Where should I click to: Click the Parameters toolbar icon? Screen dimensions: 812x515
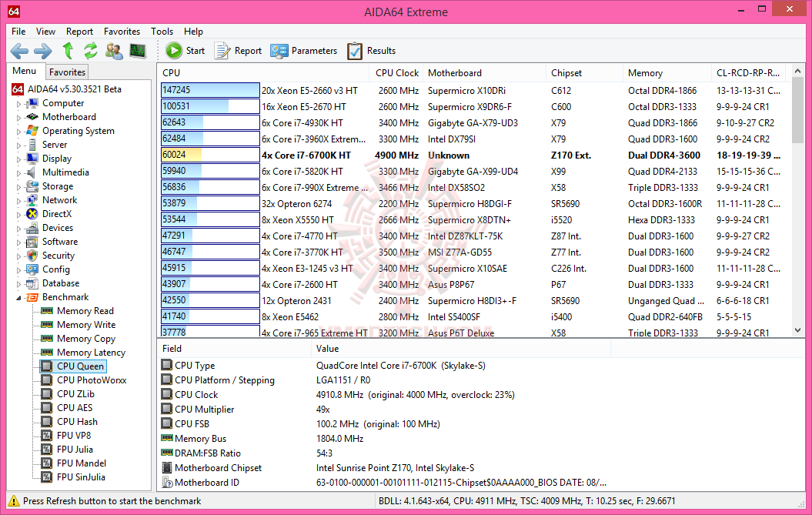(279, 51)
